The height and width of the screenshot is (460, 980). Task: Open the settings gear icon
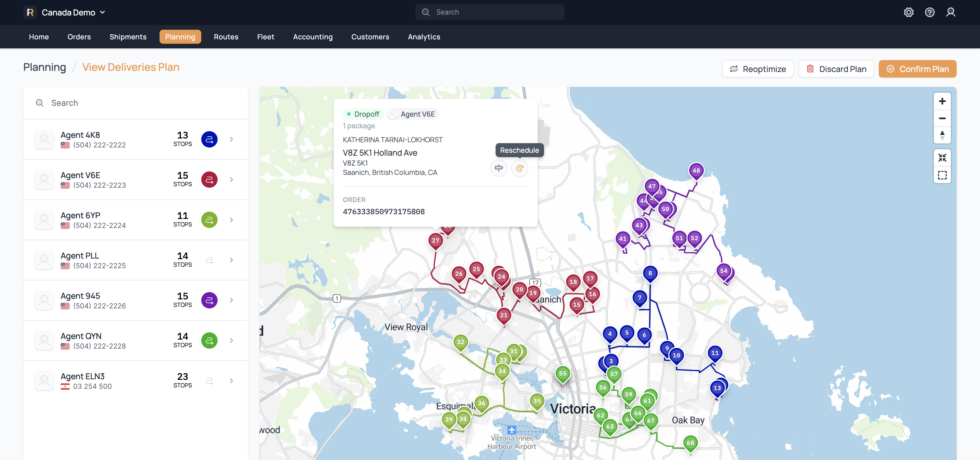pyautogui.click(x=909, y=12)
